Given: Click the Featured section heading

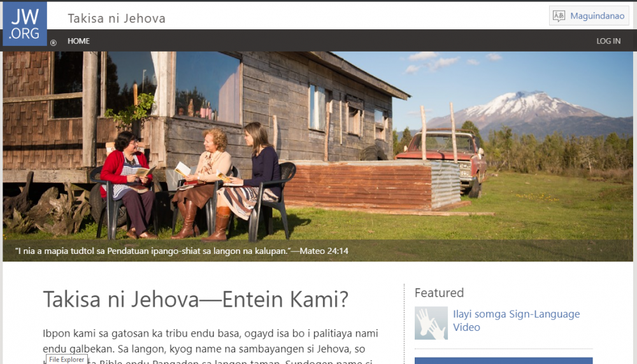Looking at the screenshot, I should (x=439, y=293).
